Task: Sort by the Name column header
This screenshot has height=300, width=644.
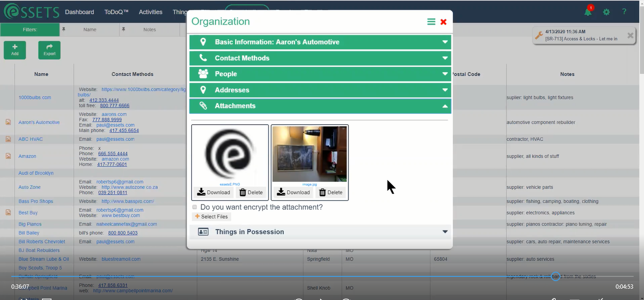Action: pyautogui.click(x=41, y=74)
